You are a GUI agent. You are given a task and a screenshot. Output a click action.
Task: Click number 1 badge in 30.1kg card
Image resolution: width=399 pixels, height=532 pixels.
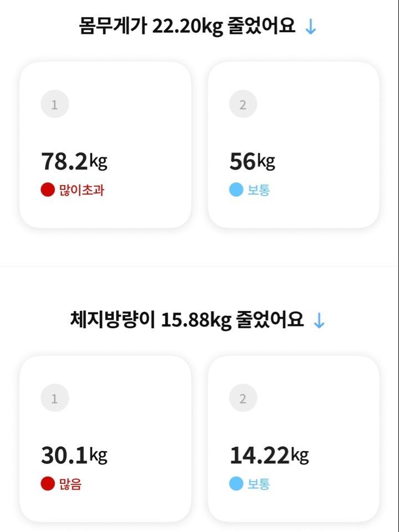[55, 398]
